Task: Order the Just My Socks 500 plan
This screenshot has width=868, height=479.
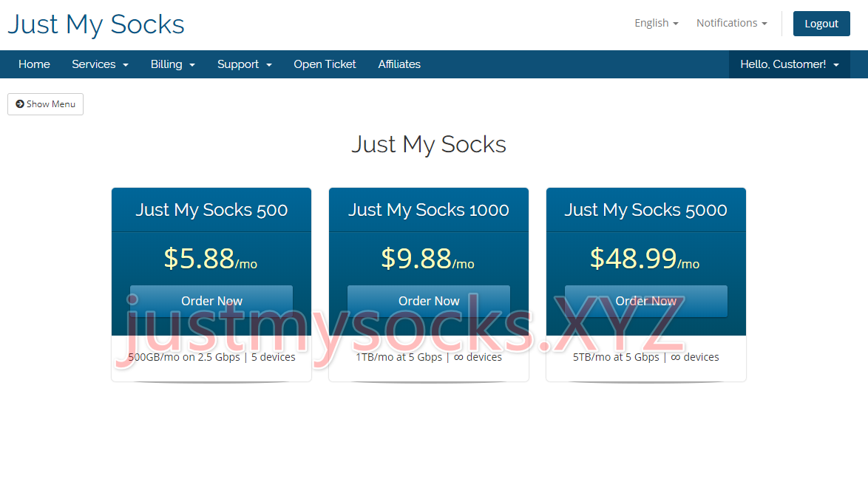Action: [211, 301]
